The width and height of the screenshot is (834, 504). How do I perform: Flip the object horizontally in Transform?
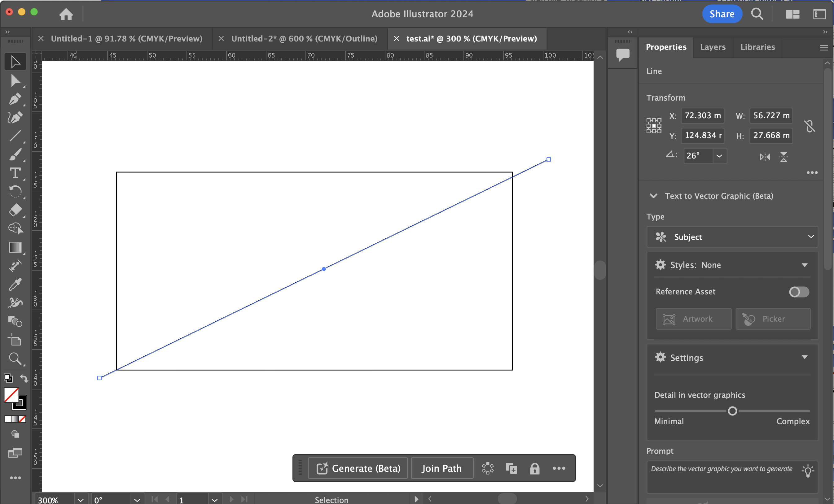764,157
